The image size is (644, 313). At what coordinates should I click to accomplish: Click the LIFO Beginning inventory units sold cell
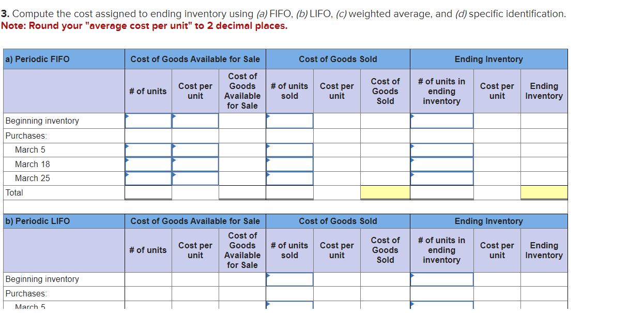click(289, 279)
